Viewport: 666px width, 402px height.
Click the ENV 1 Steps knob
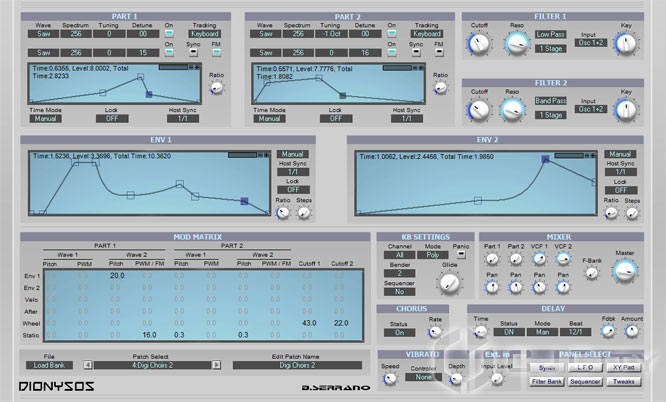(x=304, y=212)
